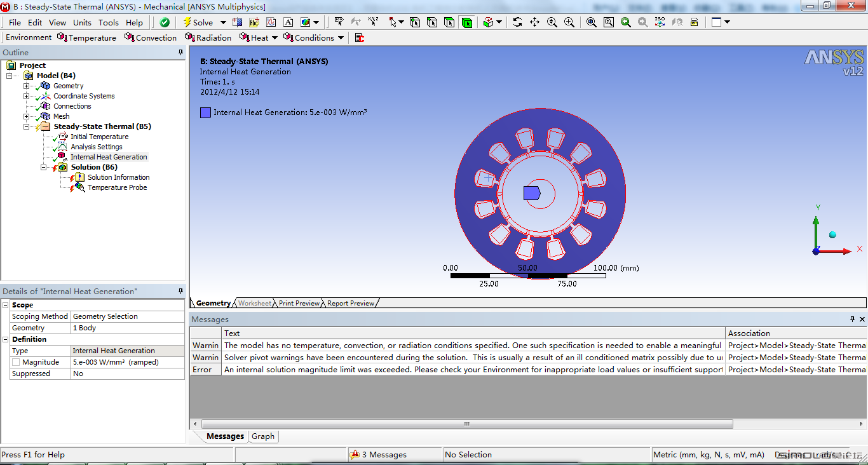The image size is (868, 465).
Task: Activate the Box Zoom tool
Action: click(x=569, y=22)
